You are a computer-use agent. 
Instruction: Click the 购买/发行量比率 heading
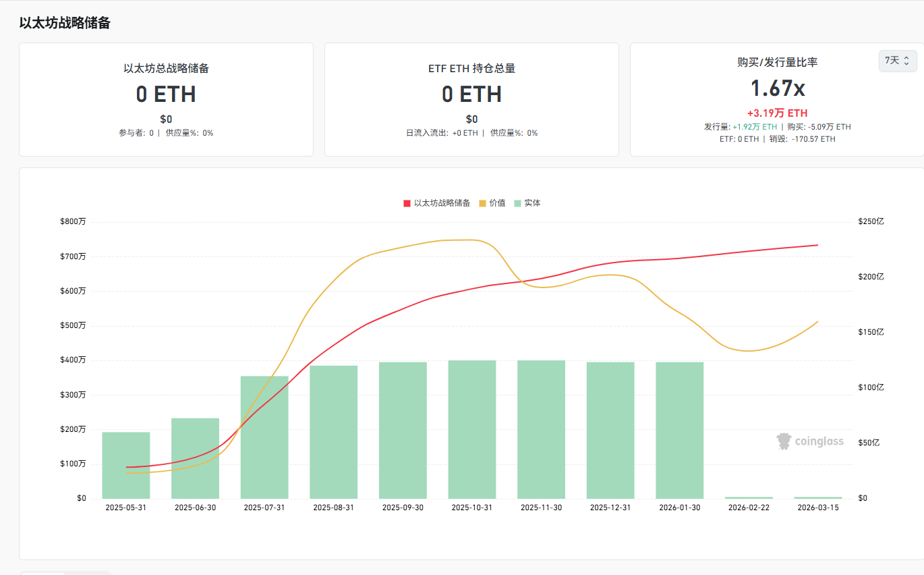777,62
